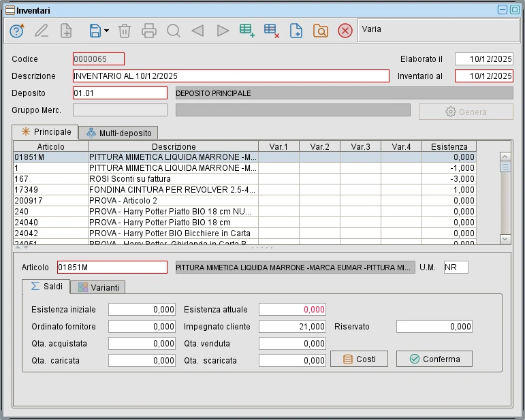Open the help question mark icon
Screen dimensions: 525x420
(16, 31)
